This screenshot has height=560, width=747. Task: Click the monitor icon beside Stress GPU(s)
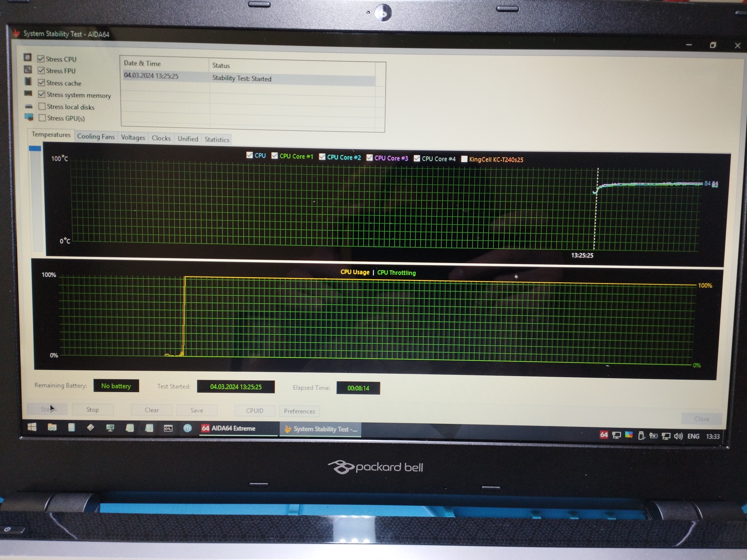pos(29,117)
